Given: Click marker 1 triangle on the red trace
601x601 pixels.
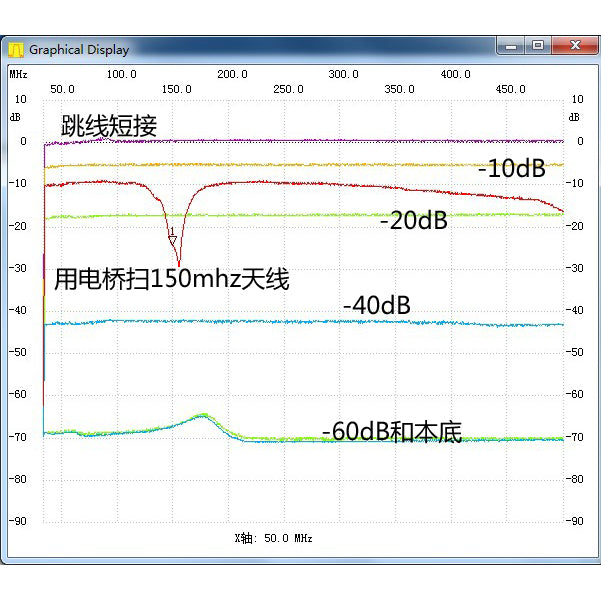Looking at the screenshot, I should [x=172, y=236].
